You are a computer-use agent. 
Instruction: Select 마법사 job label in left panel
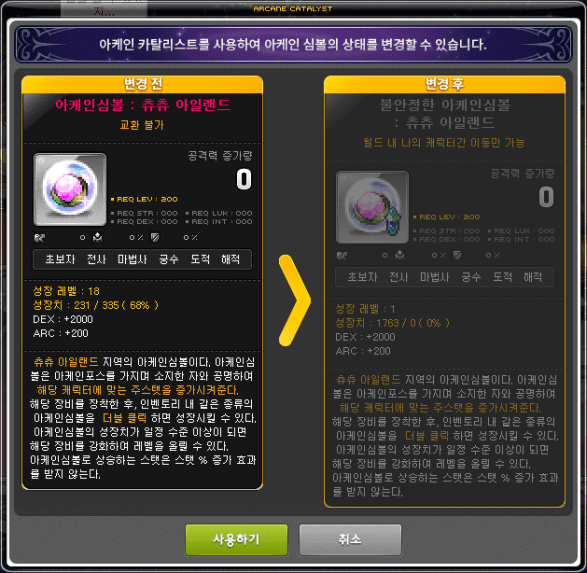coord(132,259)
